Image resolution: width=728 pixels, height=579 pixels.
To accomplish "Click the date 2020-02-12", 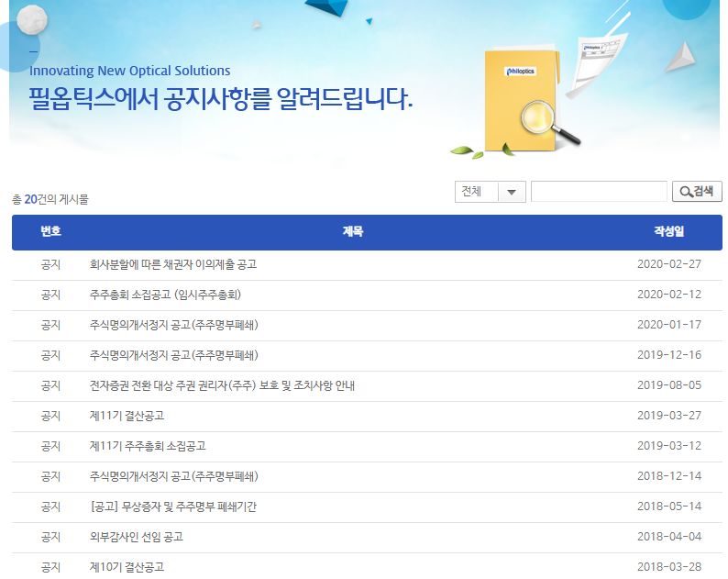I will coord(669,295).
